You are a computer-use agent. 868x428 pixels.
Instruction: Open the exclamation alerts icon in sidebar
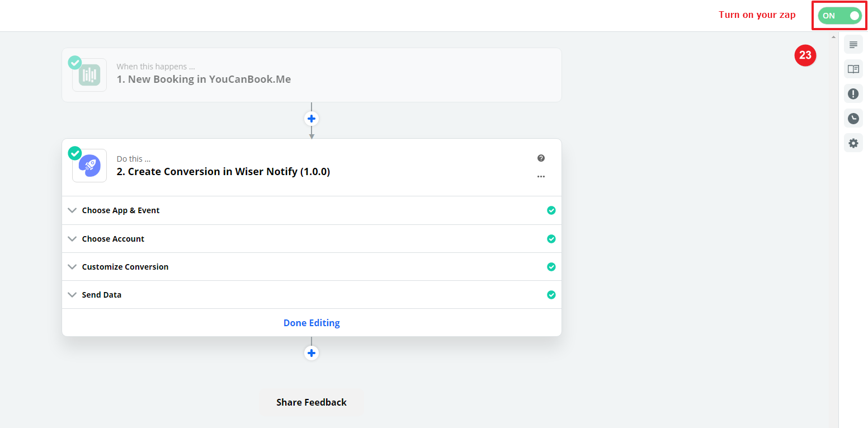pyautogui.click(x=853, y=94)
